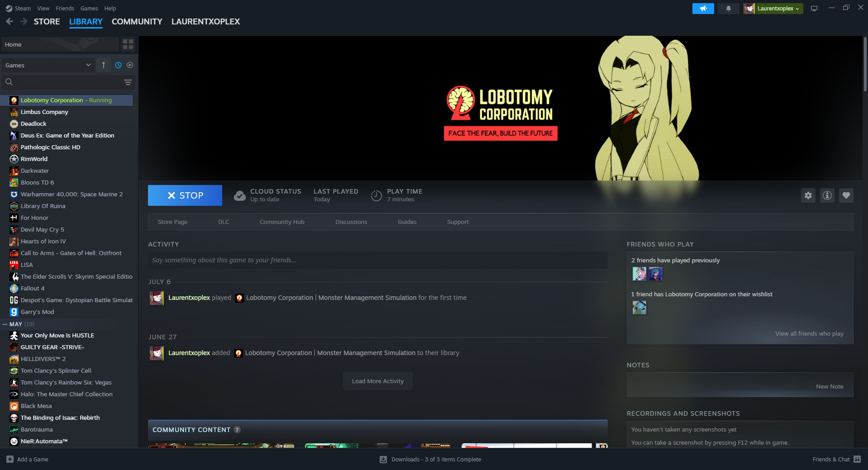Open Laurentxoplex avatar in July 6 activity

(157, 298)
